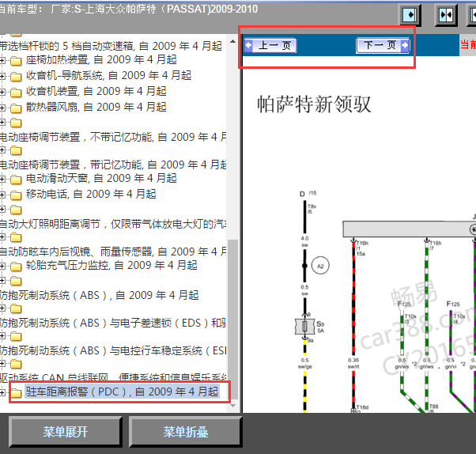Select 散热器风扇, 自 2009 年 4 月起
This screenshot has width=476, height=454.
(96, 107)
